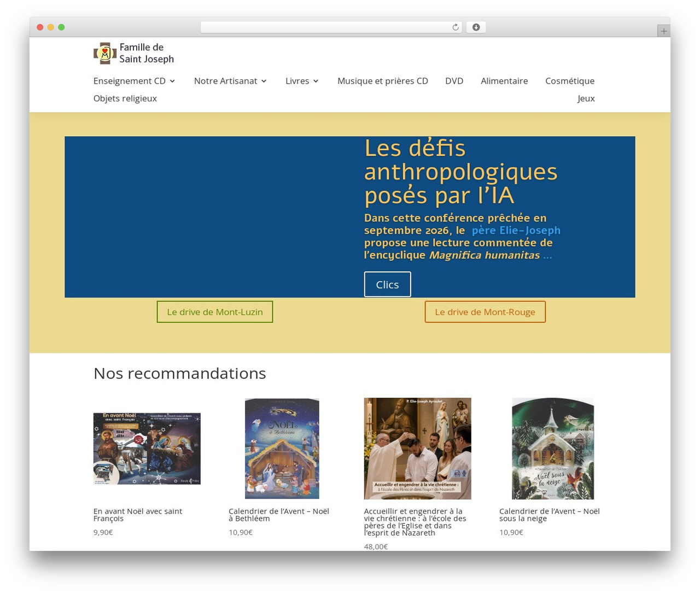The height and width of the screenshot is (593, 700).
Task: Add a new browser tab with plus
Action: coord(663,31)
